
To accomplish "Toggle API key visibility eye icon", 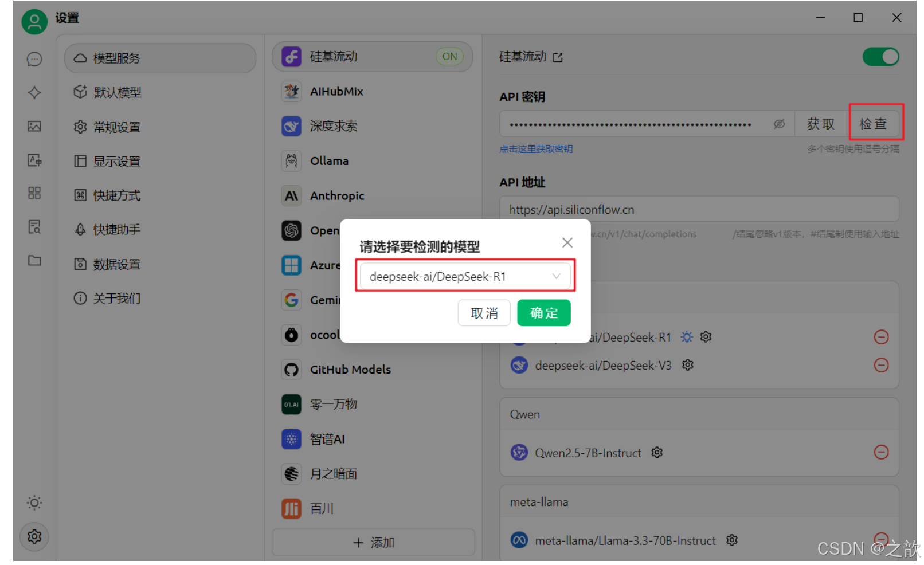I will point(779,124).
